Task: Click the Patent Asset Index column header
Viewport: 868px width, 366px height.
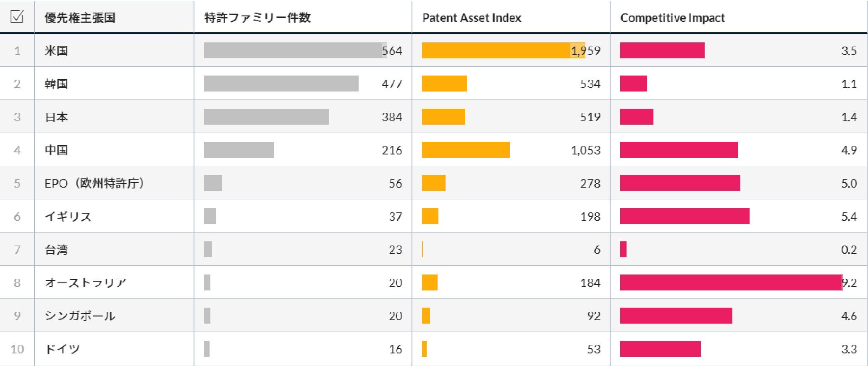Action: [x=471, y=18]
